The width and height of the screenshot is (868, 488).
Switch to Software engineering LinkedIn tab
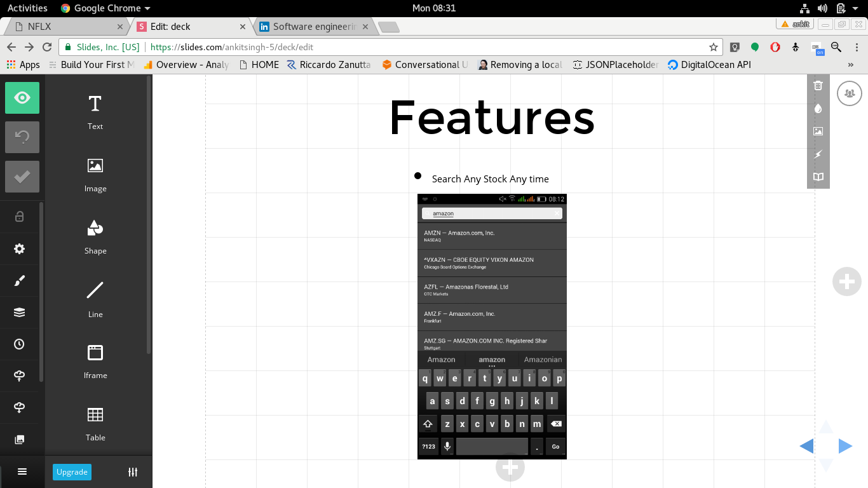point(315,27)
